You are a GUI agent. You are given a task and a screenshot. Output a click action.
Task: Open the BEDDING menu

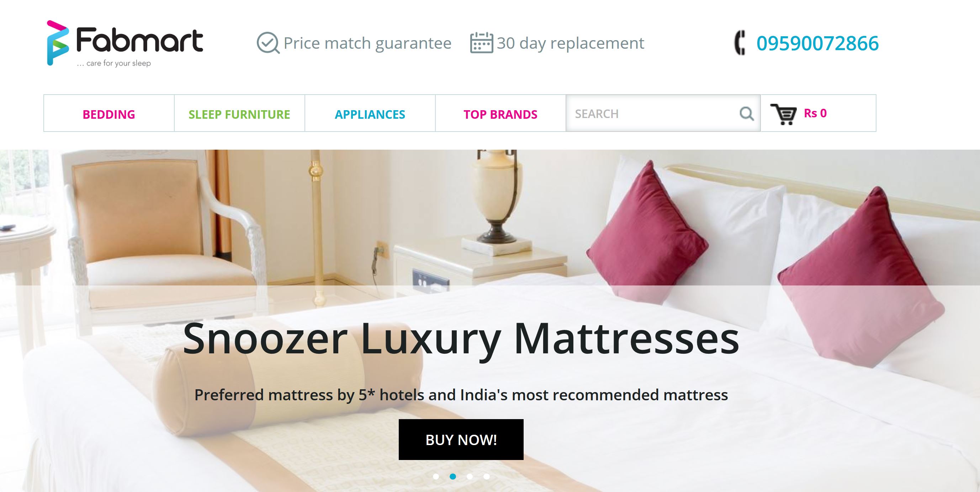point(109,114)
